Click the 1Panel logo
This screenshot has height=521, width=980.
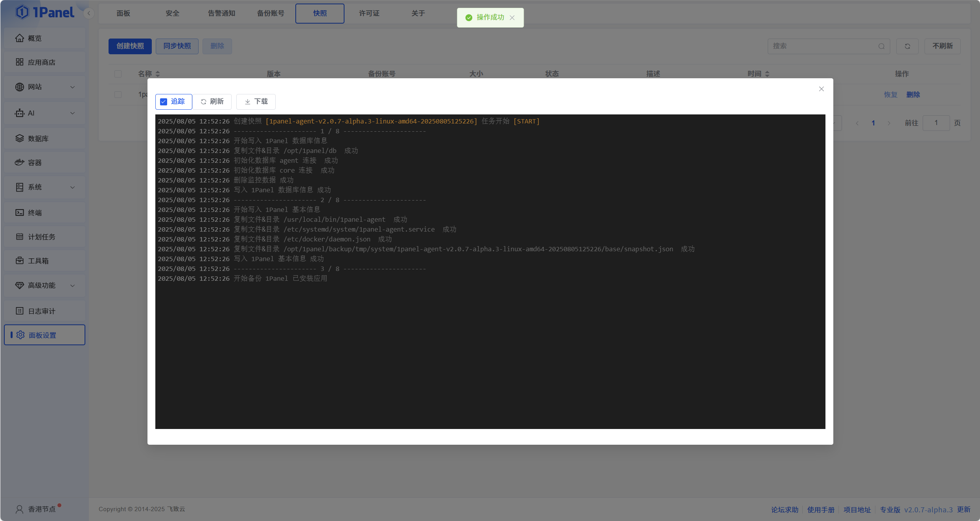(x=45, y=12)
